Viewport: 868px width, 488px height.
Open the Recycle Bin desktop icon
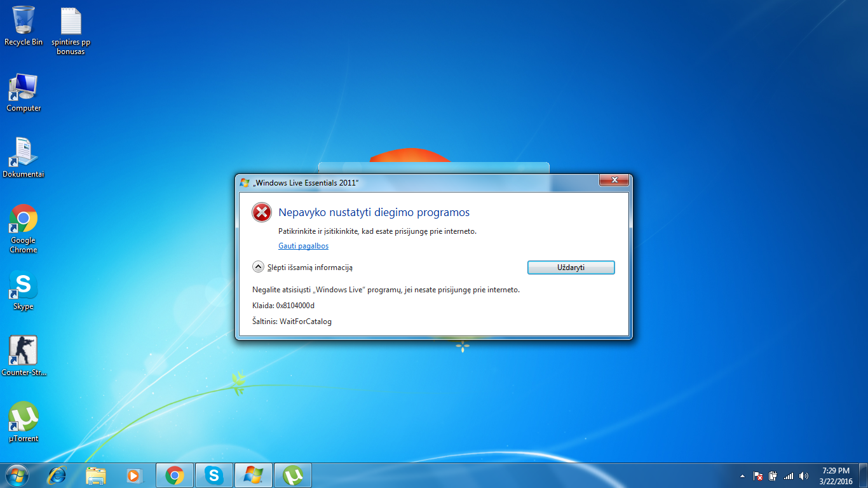pos(24,25)
